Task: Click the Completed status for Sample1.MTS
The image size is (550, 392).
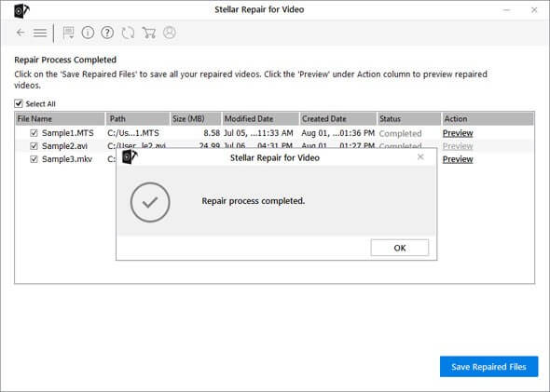Action: click(x=400, y=133)
